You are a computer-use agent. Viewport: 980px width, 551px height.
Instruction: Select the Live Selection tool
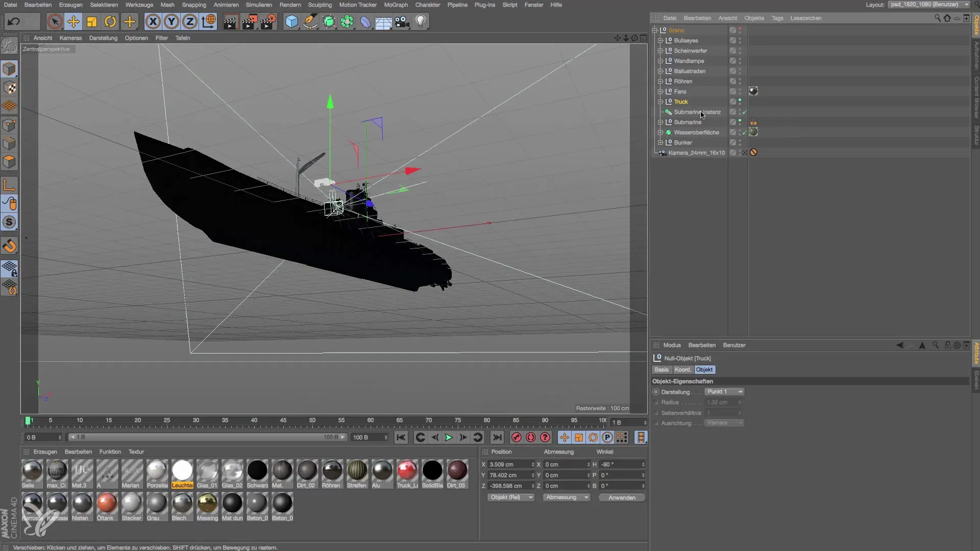click(x=55, y=21)
